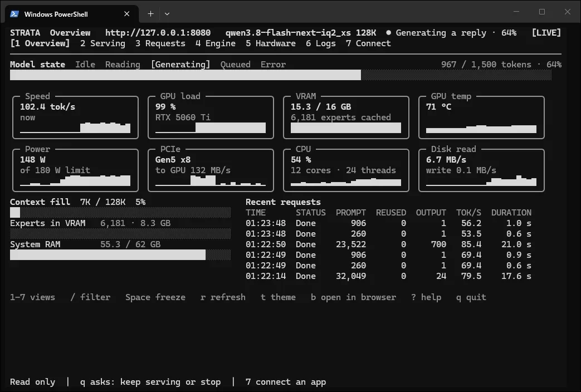Switch to the 1 Overview view
This screenshot has width=581, height=392.
point(40,43)
